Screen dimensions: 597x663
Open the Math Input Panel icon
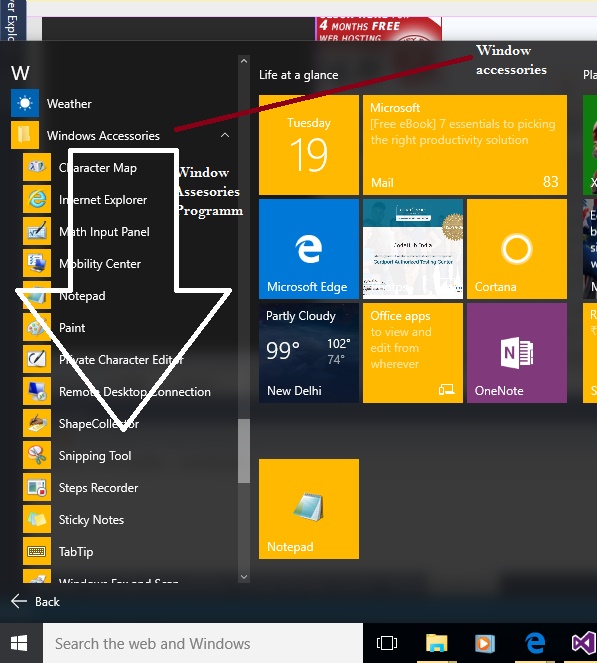click(37, 231)
